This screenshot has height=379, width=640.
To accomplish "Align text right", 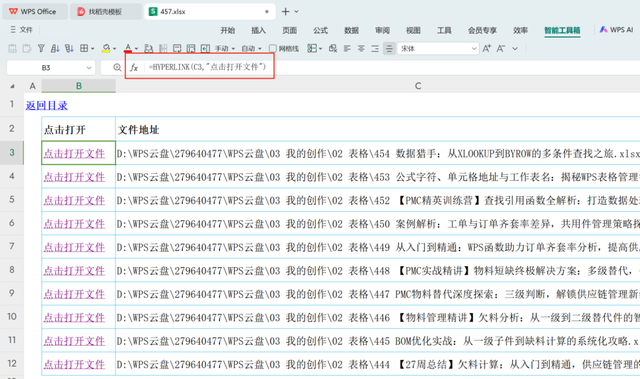I will coord(375,49).
